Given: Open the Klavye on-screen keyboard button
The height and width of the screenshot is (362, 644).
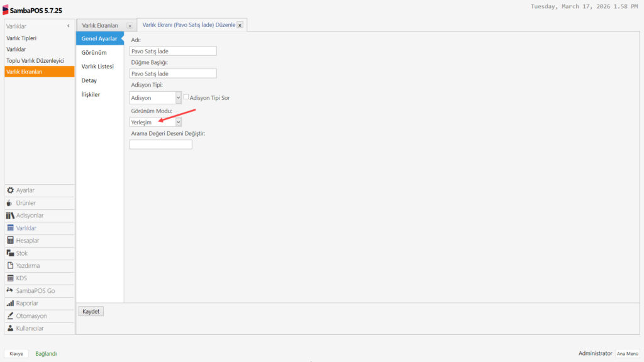Looking at the screenshot, I should coord(16,354).
